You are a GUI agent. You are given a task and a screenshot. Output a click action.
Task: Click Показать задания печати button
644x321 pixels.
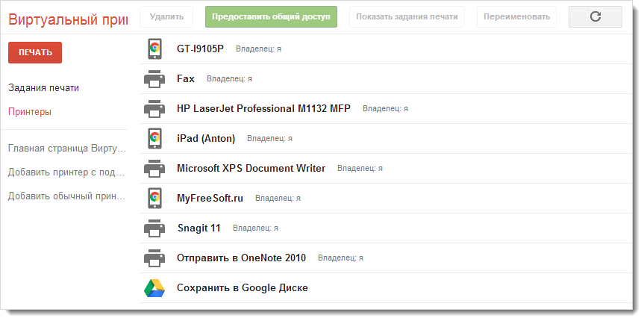pyautogui.click(x=407, y=17)
